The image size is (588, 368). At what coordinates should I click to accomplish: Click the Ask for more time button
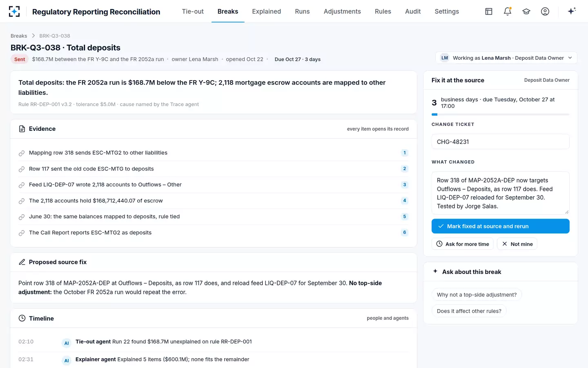point(463,244)
